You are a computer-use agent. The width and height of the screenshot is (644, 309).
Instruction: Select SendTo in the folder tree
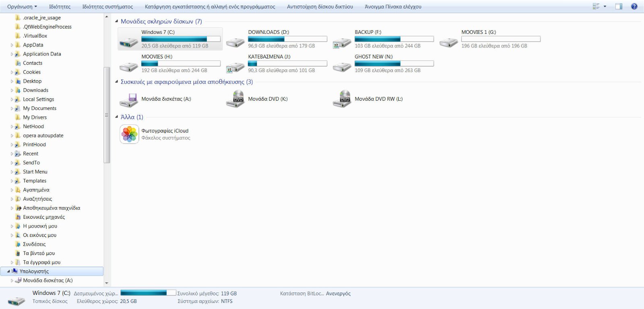pyautogui.click(x=31, y=163)
